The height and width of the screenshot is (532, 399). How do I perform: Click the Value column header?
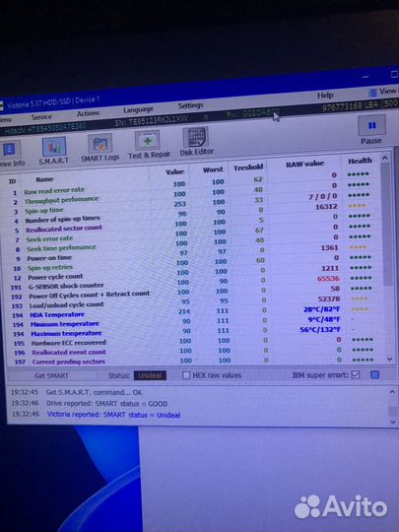(174, 172)
